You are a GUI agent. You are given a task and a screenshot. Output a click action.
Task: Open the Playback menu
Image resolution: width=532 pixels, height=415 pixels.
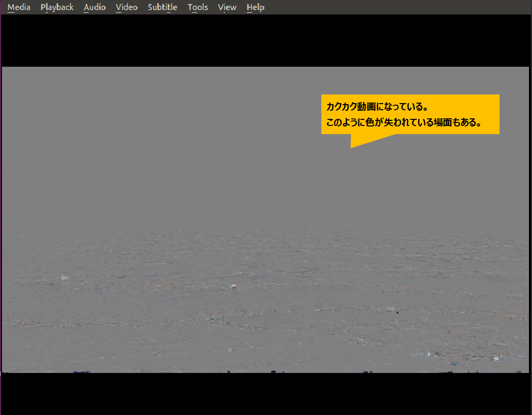(57, 7)
